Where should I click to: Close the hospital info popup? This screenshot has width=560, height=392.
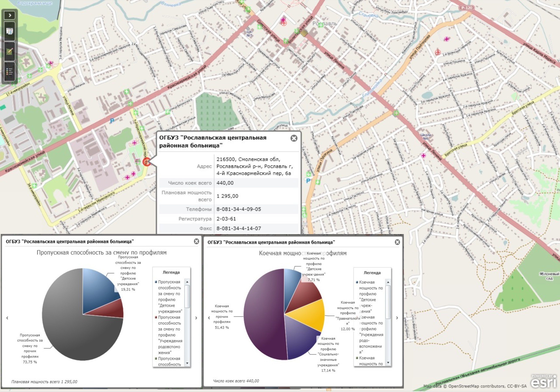[294, 138]
